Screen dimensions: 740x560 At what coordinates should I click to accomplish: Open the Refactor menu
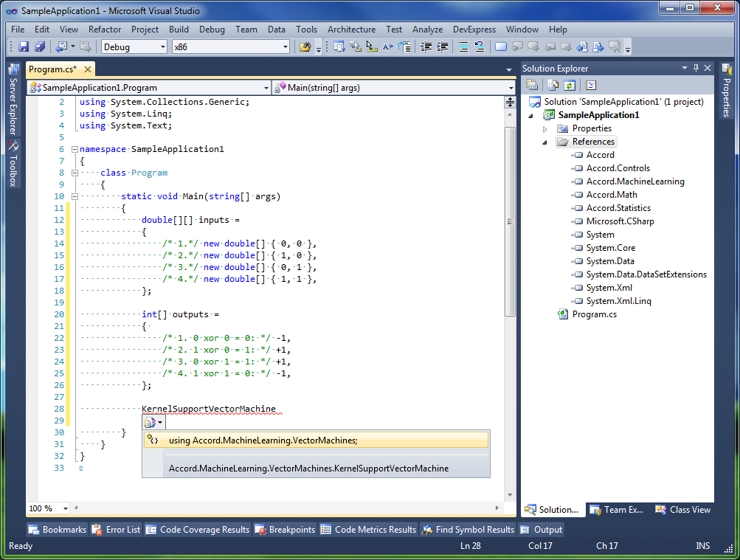click(105, 30)
